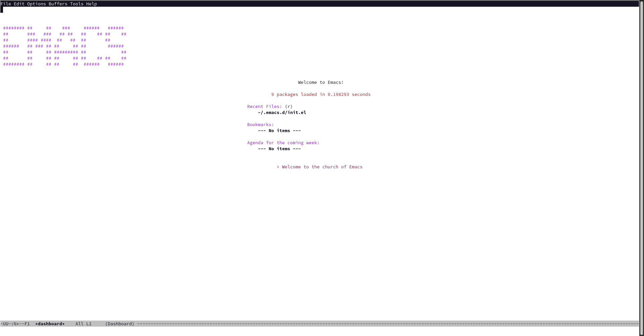This screenshot has height=336, width=644.
Task: Open the recent file init.el
Action: coord(281,112)
